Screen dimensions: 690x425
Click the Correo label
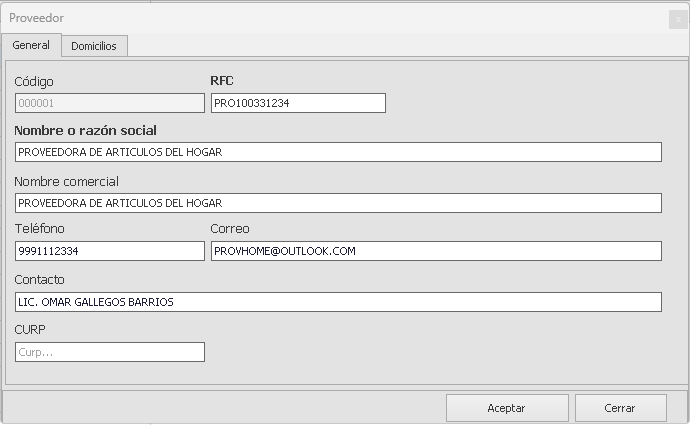point(230,229)
